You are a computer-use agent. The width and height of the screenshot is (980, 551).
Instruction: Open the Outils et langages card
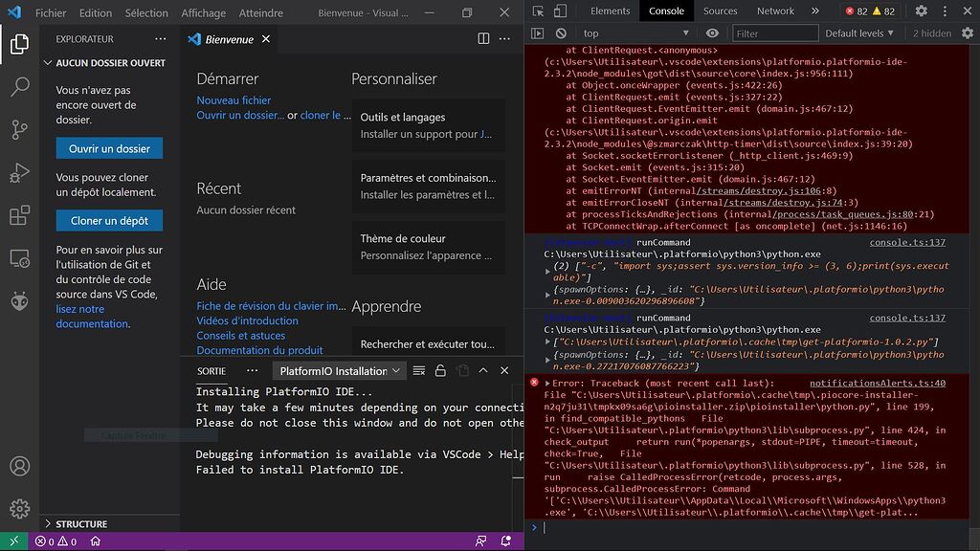[x=429, y=125]
